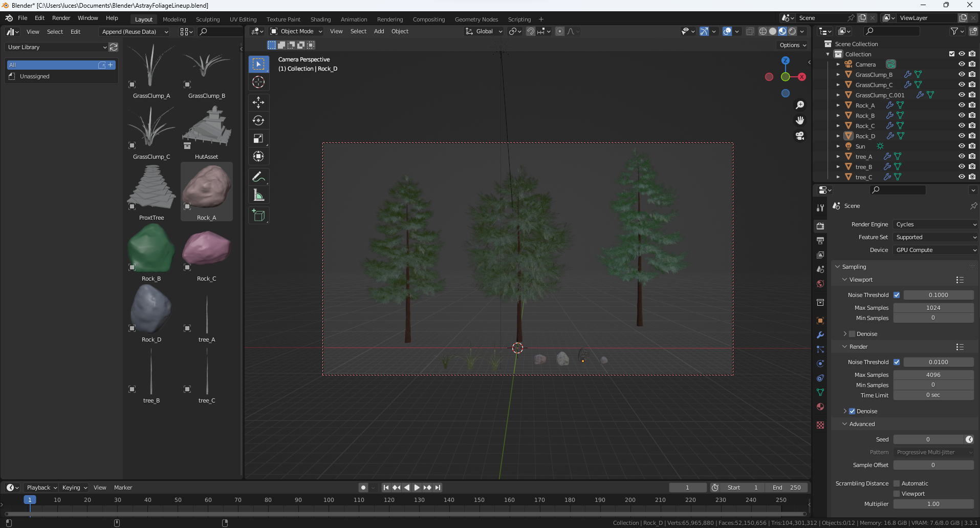Open the Object Mode dropdown
Viewport: 980px width, 528px height.
[296, 31]
